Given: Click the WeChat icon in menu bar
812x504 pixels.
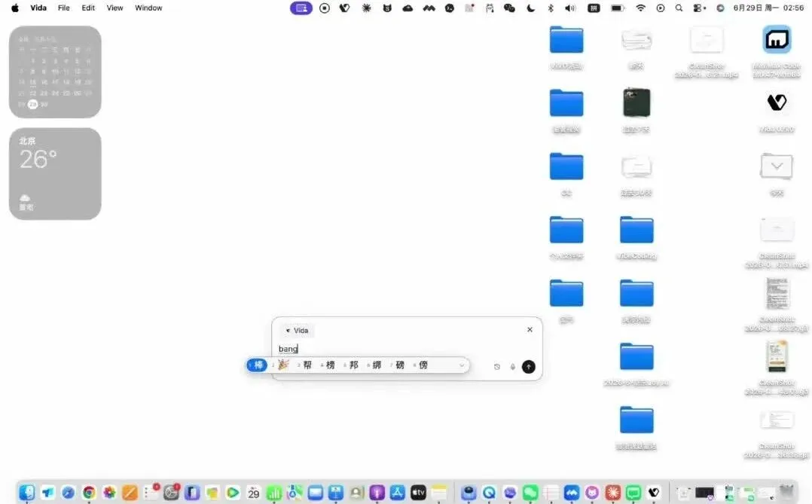Looking at the screenshot, I should coord(509,8).
